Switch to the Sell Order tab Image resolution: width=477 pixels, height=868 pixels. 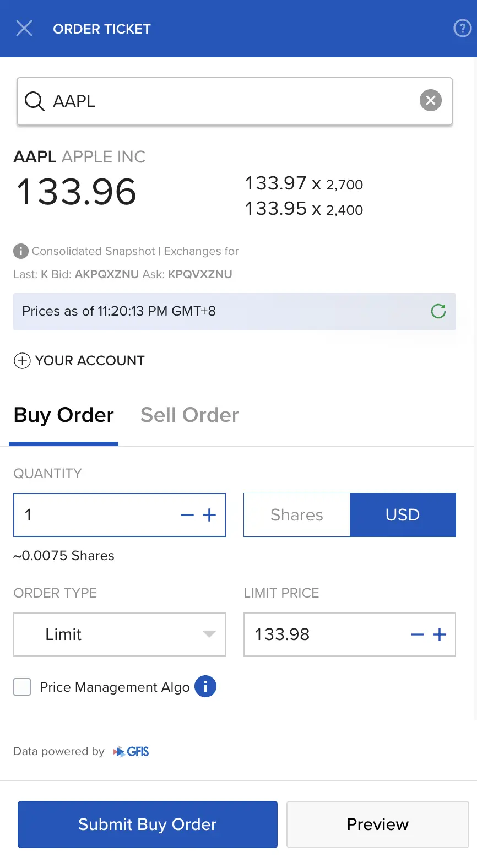[189, 415]
